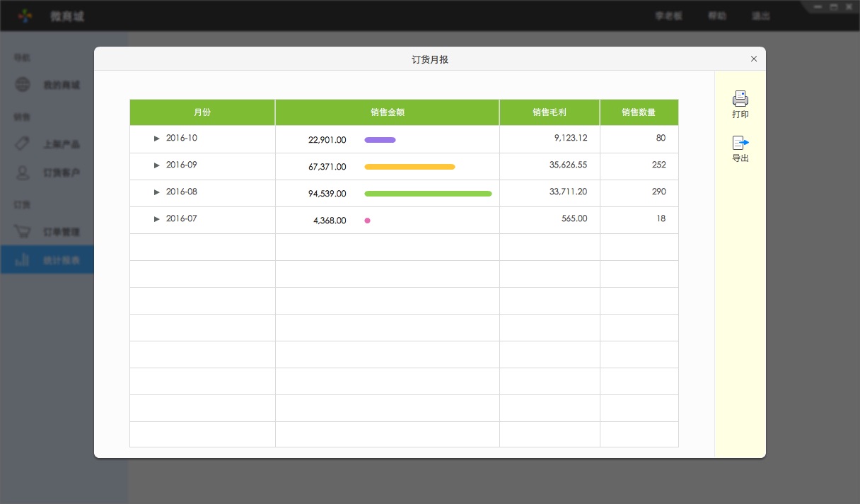Image resolution: width=860 pixels, height=504 pixels.
Task: Close the 订货月报 dialog
Action: coord(753,59)
